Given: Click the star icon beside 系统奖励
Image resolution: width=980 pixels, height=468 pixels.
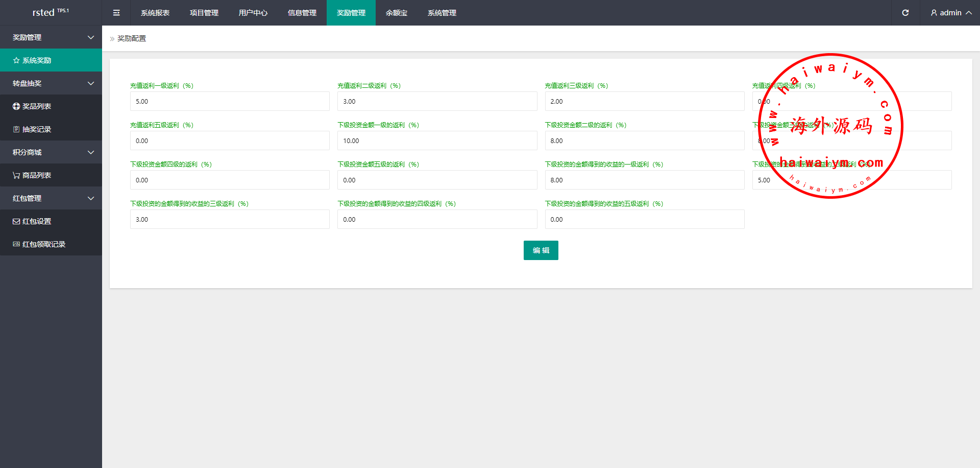Looking at the screenshot, I should (16, 60).
